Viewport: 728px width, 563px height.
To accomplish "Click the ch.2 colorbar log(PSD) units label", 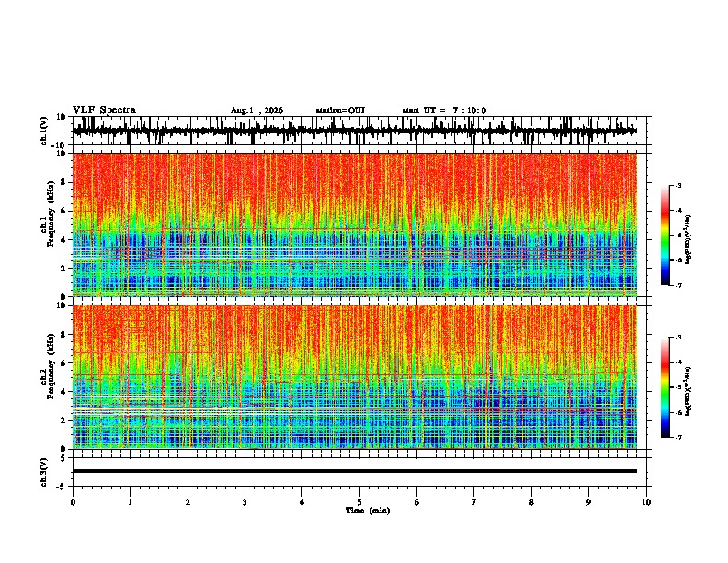I will coord(688,391).
